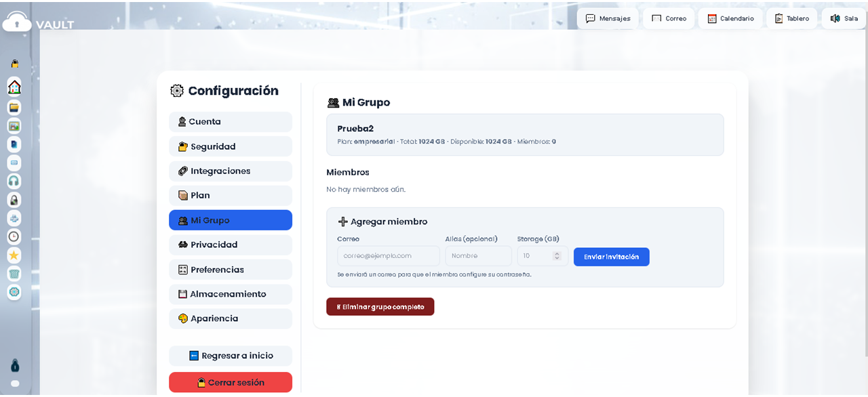Click the 'No hay miembros aún.' text
Screen dimensions: 868x397
click(366, 190)
